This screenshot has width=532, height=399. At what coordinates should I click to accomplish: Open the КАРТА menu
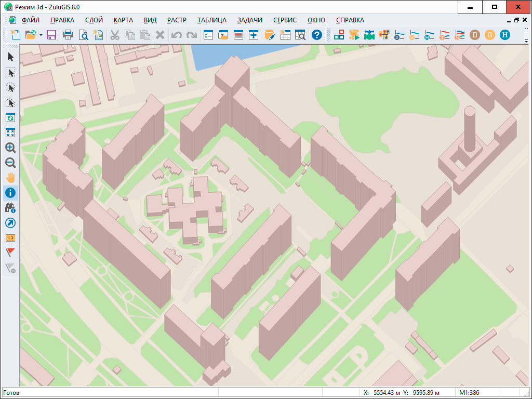click(x=123, y=20)
